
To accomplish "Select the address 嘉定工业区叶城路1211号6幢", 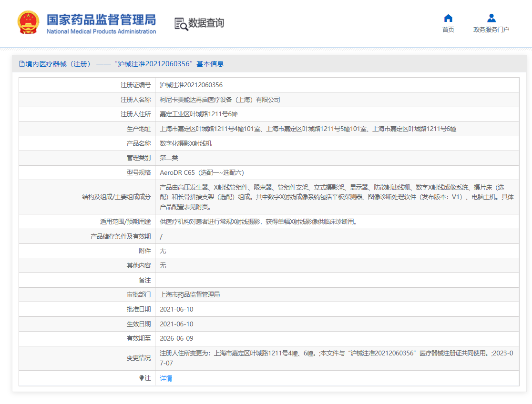I will pyautogui.click(x=199, y=114).
